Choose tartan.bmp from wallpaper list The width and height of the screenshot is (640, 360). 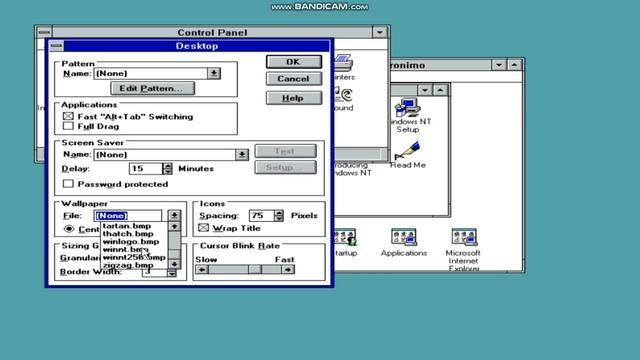[x=127, y=226]
